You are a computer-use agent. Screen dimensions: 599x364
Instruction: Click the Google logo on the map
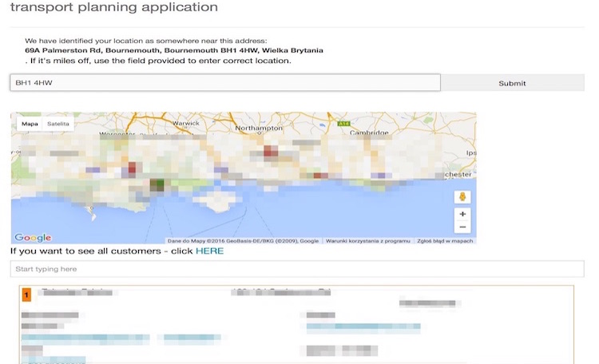pyautogui.click(x=33, y=237)
